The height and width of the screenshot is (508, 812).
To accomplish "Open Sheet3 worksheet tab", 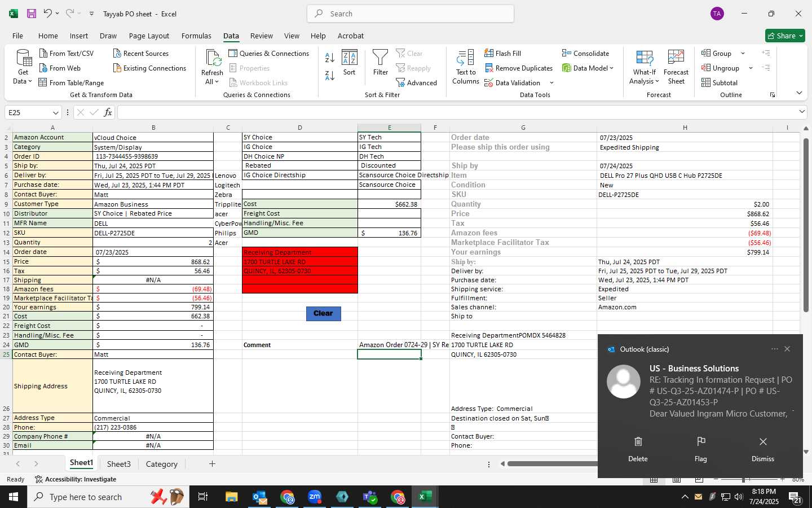I will pos(118,464).
